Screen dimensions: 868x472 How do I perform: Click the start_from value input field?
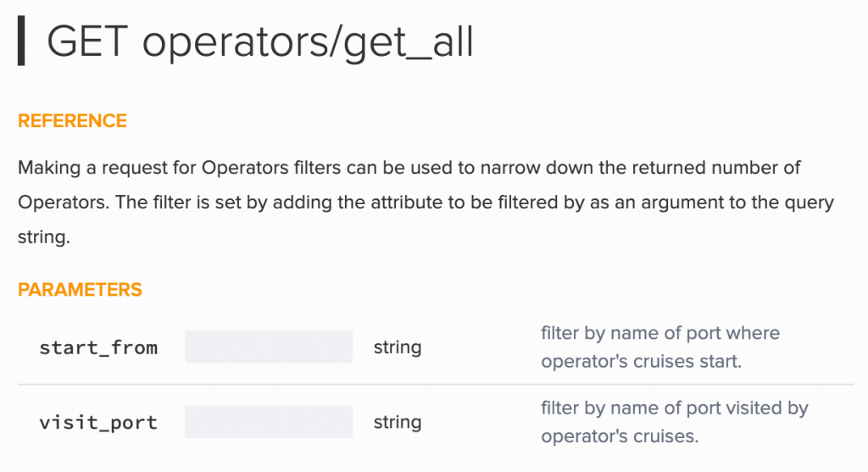tap(269, 347)
